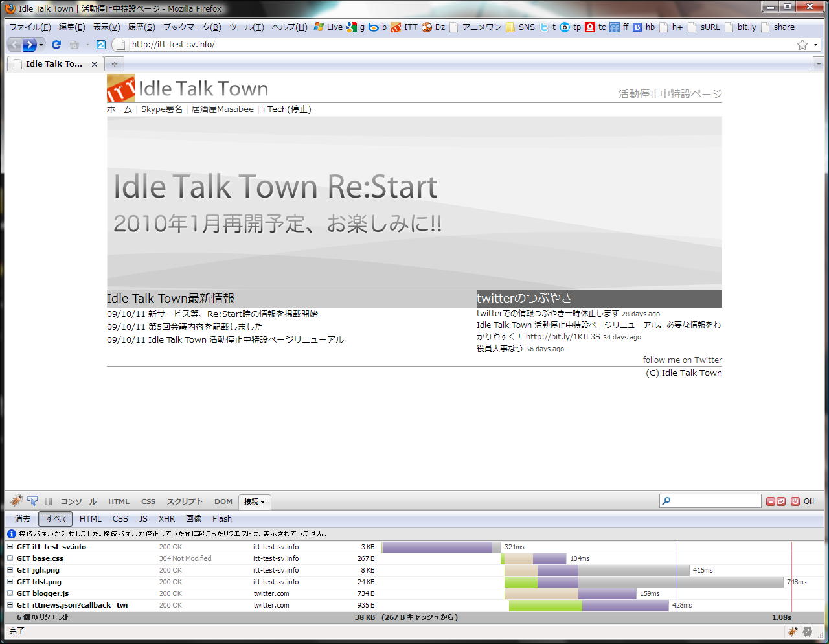This screenshot has width=829, height=644.
Task: Click the 消去 clear button
Action: tap(23, 519)
